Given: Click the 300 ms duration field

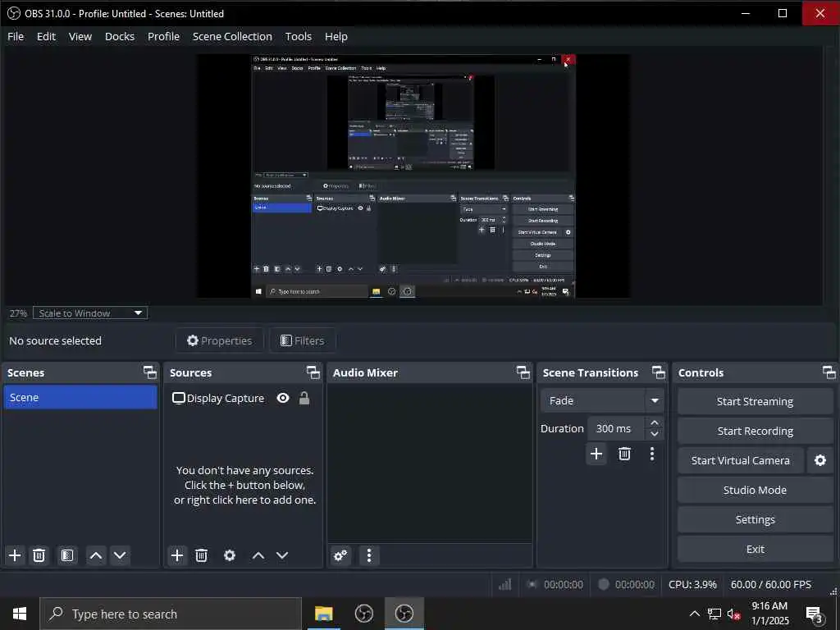Looking at the screenshot, I should tap(617, 428).
